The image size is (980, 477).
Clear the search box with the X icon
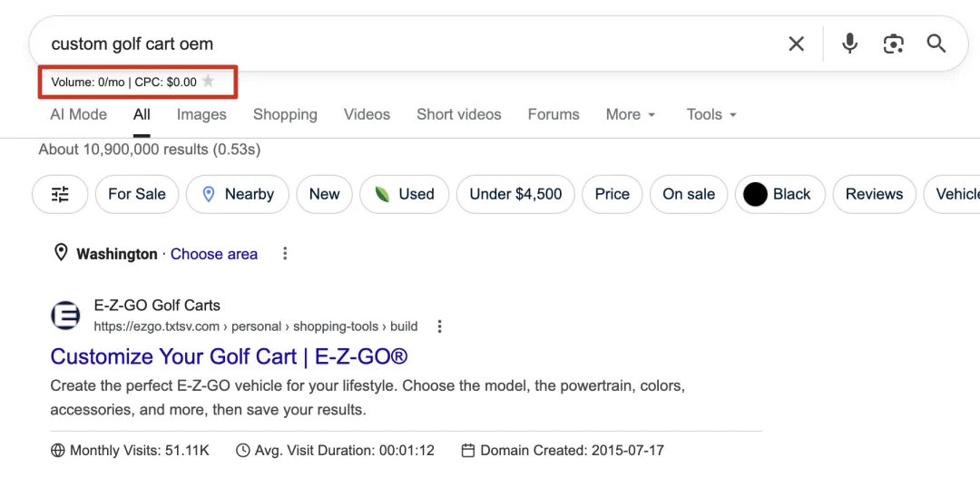click(796, 44)
